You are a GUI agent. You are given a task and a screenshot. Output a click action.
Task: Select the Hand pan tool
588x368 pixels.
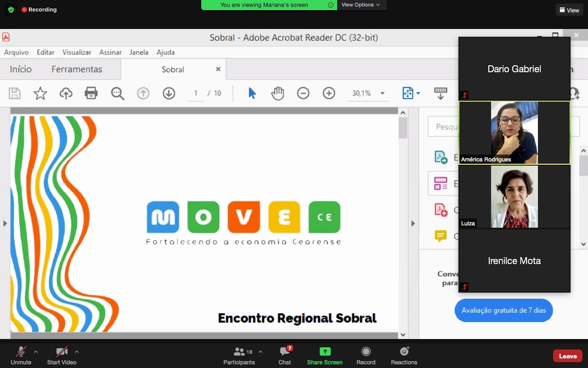tap(277, 93)
